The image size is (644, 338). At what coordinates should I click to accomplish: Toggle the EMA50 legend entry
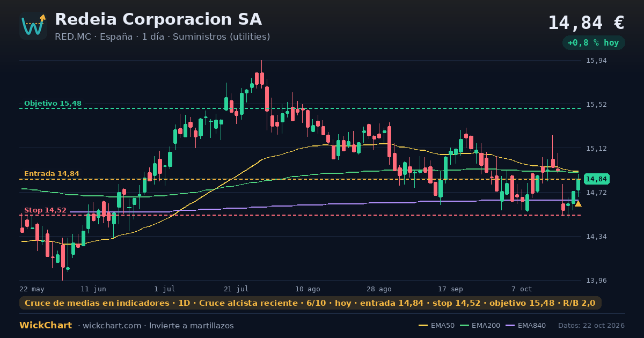[436, 326]
